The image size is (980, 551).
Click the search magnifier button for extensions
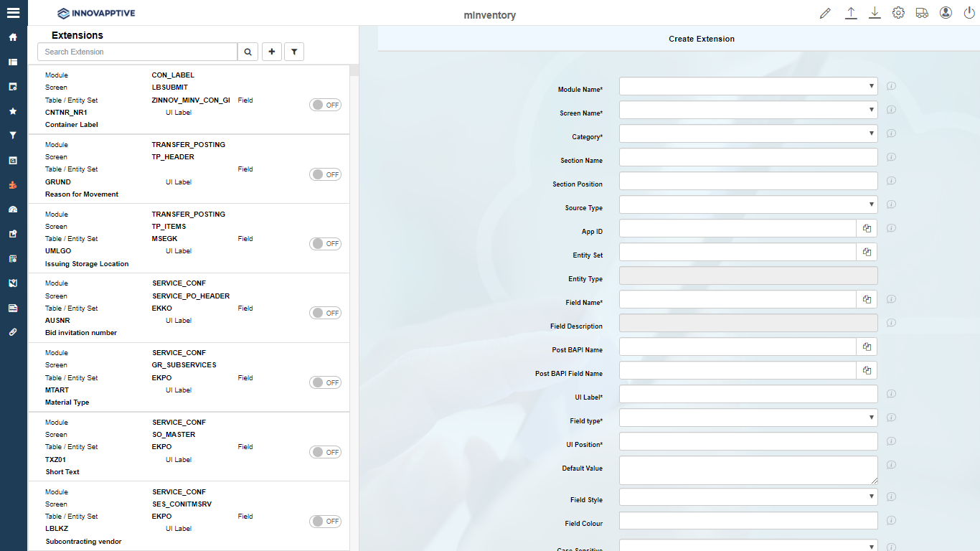point(248,52)
